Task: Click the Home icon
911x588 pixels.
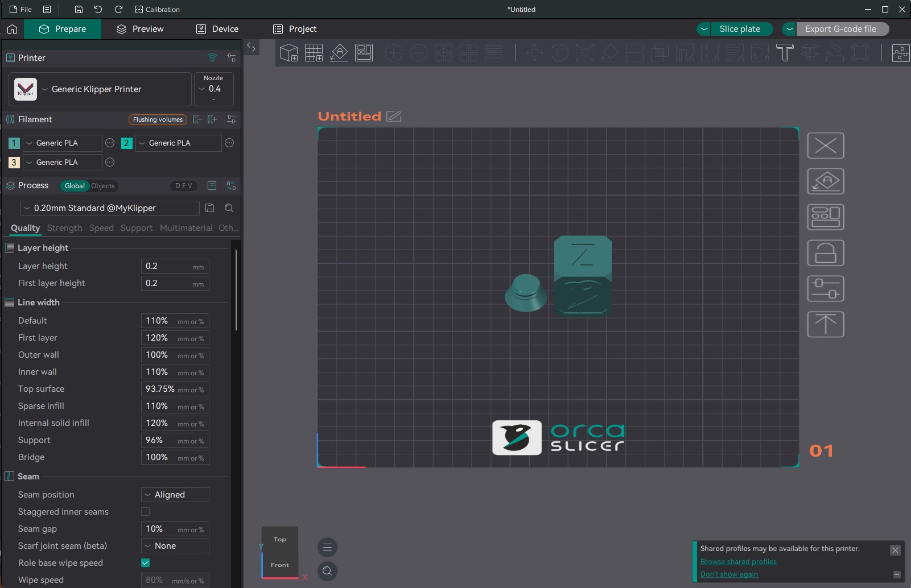Action: [x=13, y=29]
